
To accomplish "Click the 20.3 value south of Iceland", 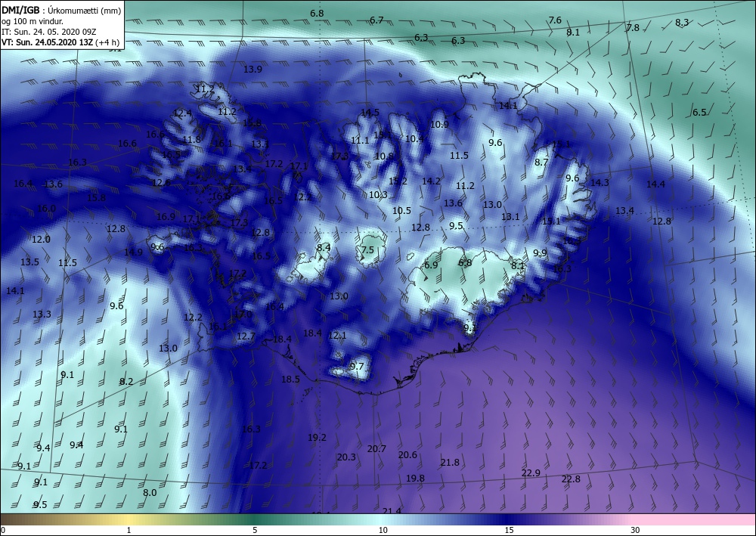I will [347, 457].
